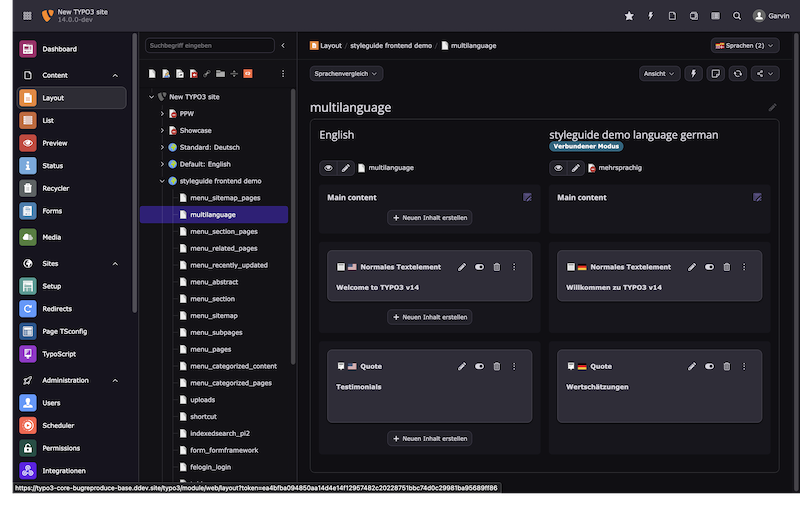The width and height of the screenshot is (800, 508).
Task: Delete the German Quote element with the trash icon
Action: (727, 366)
